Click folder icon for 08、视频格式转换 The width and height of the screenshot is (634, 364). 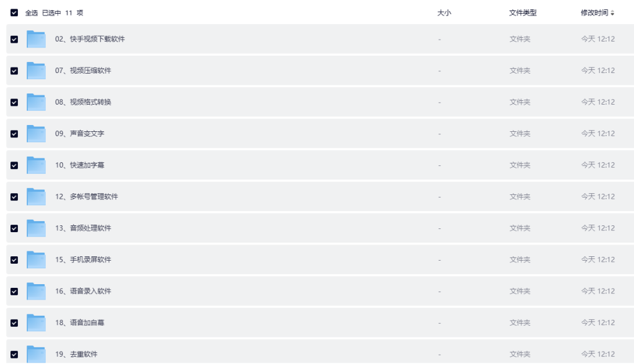click(x=36, y=102)
